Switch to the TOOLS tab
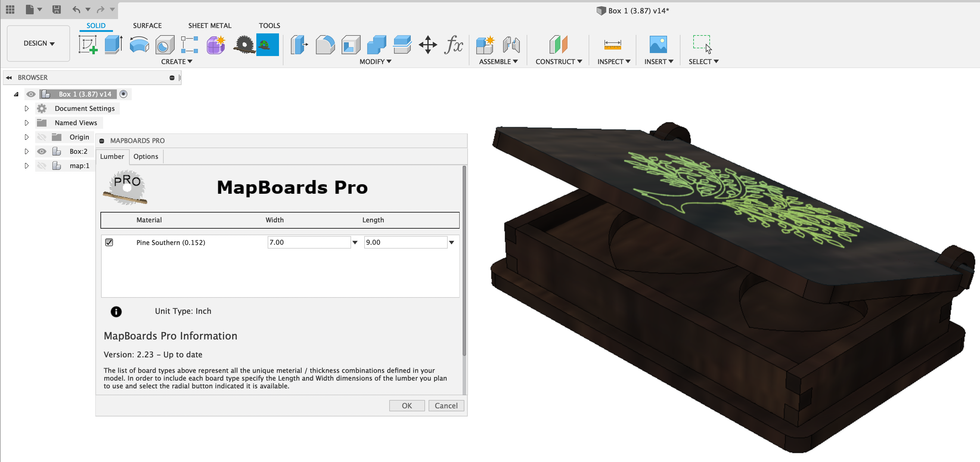The image size is (980, 462). (269, 26)
